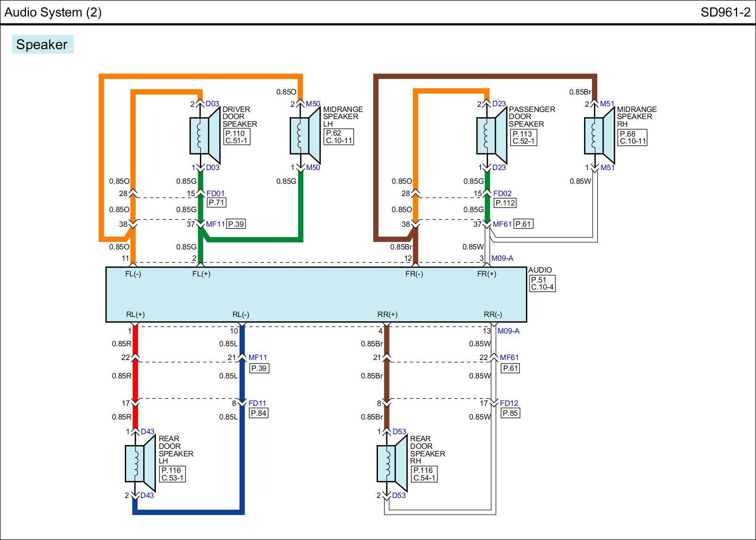Click the RR(+) terminal on audio unit
Screen dimensions: 756x540
387,315
